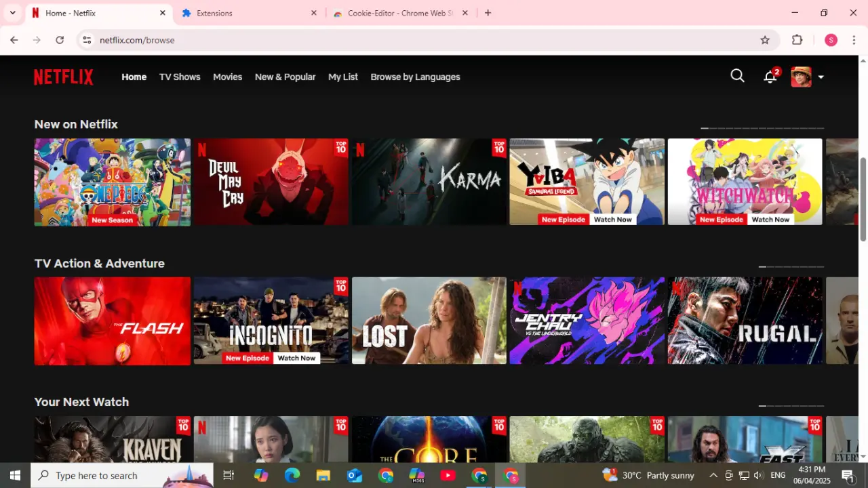Click the Windows taskbar search box
This screenshot has height=488, width=868.
click(x=122, y=475)
